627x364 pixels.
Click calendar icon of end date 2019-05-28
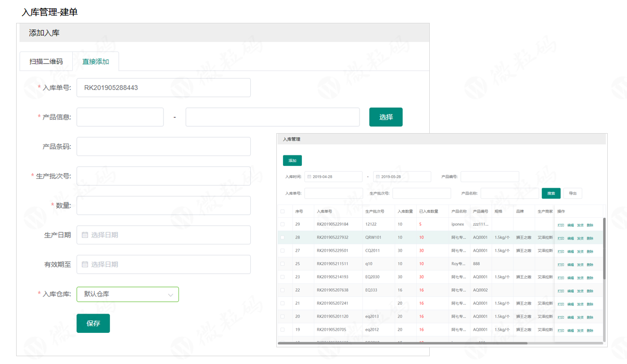[x=378, y=177]
